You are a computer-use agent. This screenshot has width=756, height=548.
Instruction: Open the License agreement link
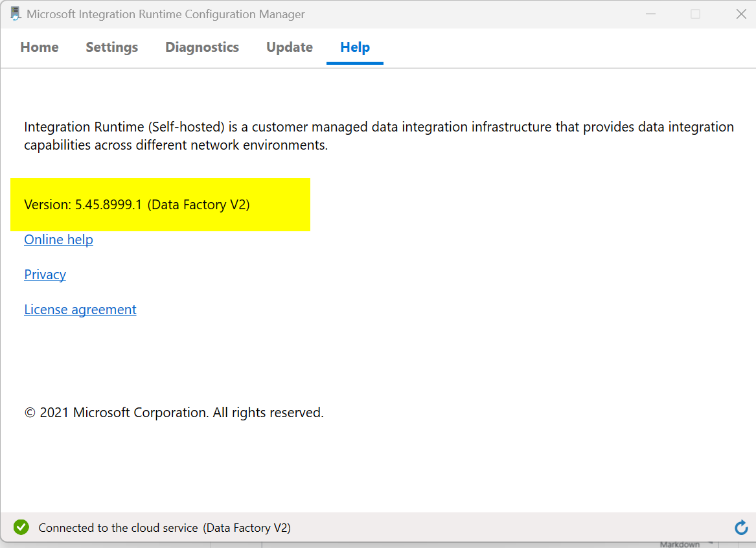[x=80, y=310]
